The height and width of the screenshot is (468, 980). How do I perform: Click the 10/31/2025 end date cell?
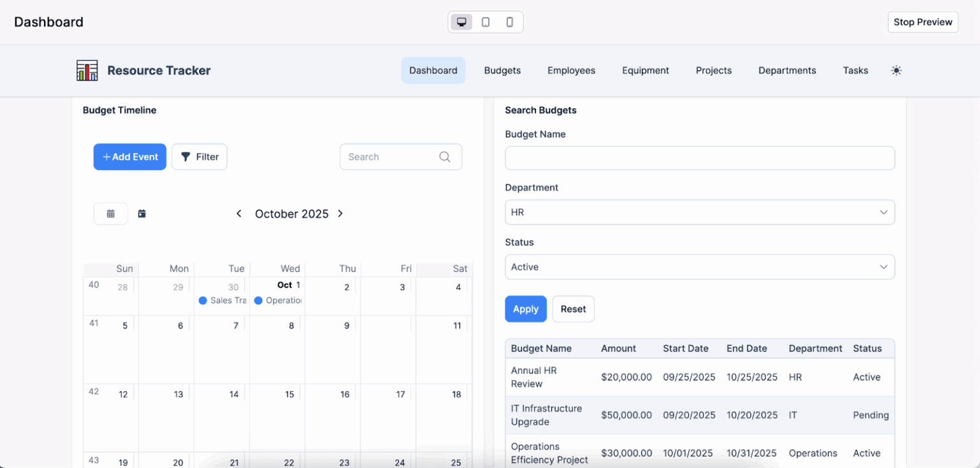(x=752, y=453)
